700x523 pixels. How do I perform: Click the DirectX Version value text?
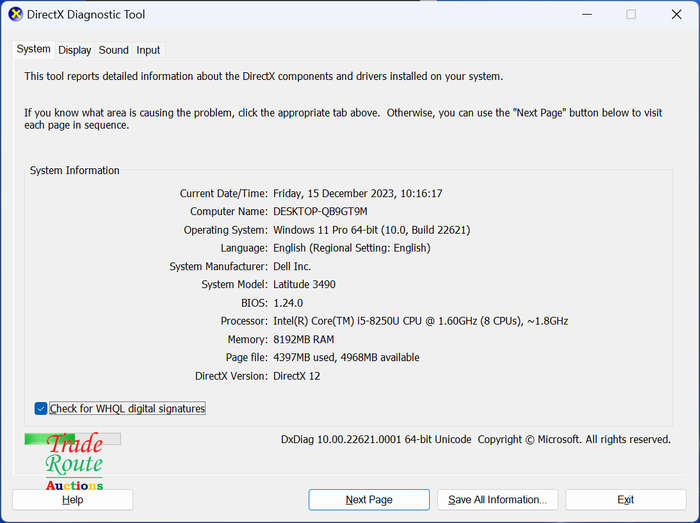point(296,376)
